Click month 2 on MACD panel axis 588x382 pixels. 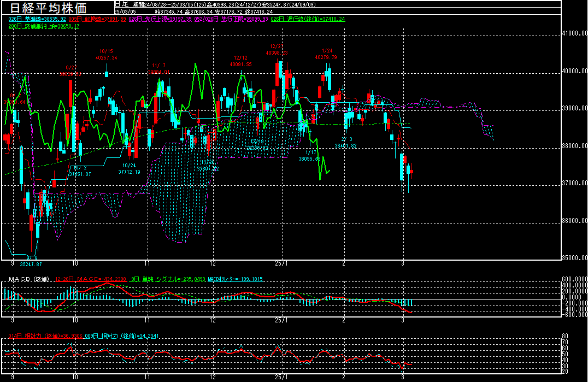click(344, 320)
